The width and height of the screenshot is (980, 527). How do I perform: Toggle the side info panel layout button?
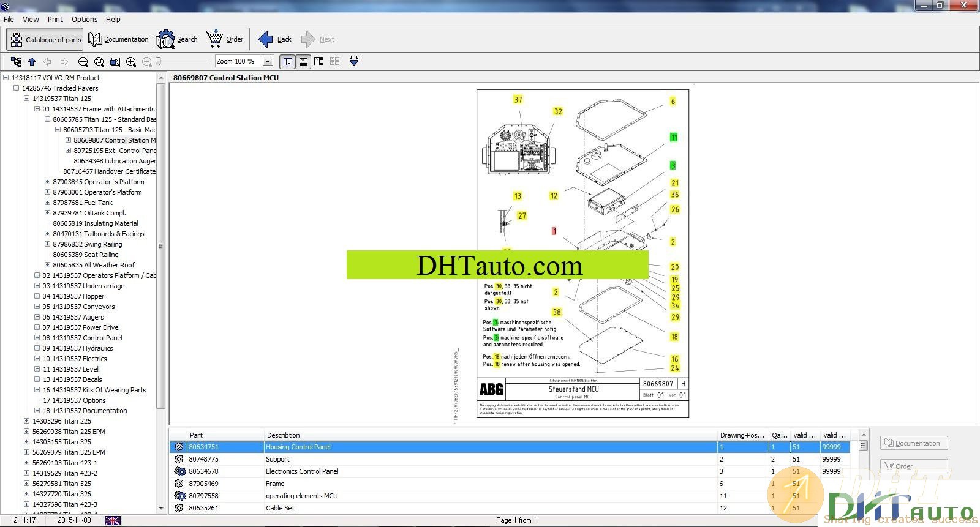319,61
